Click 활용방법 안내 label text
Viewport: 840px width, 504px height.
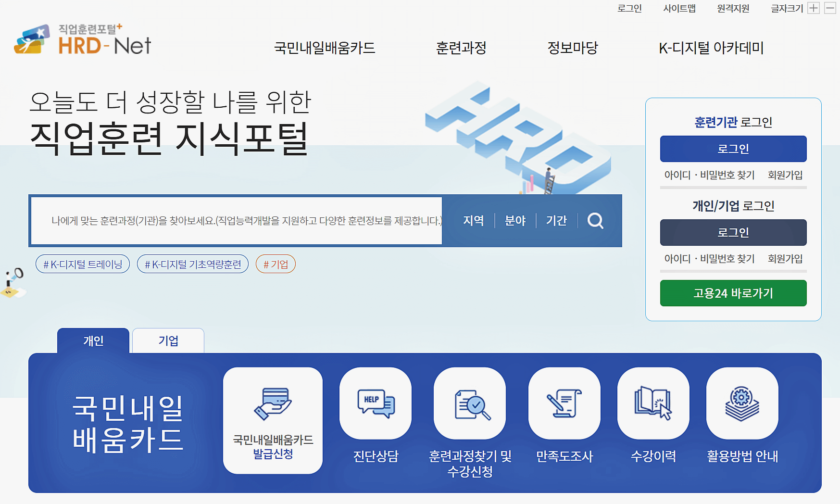coord(742,456)
